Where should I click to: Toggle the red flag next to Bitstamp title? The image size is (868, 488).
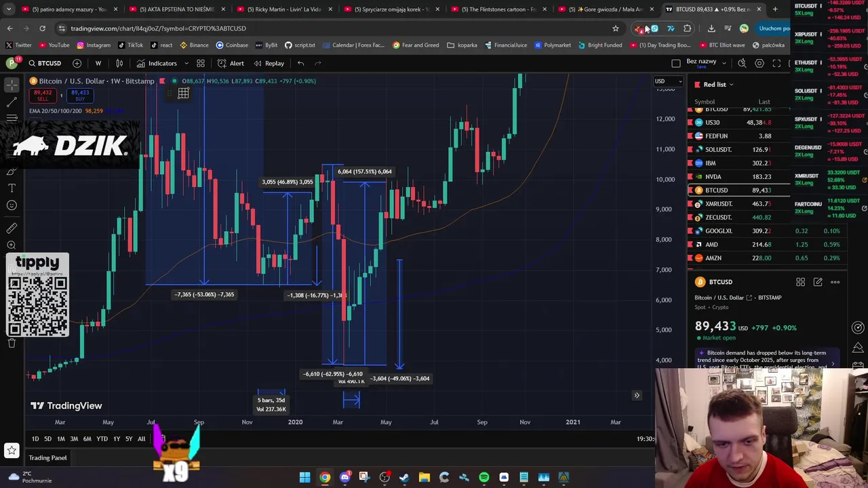[x=162, y=81]
